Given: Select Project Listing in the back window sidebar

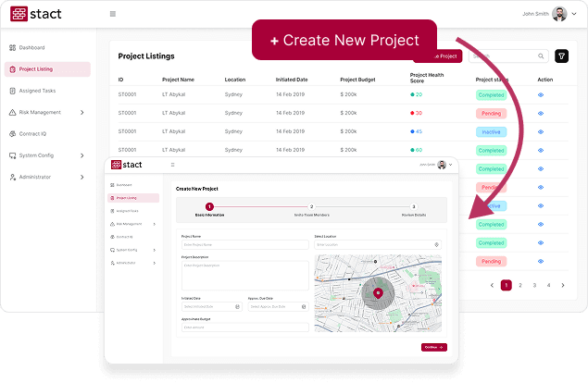Looking at the screenshot, I should (47, 69).
